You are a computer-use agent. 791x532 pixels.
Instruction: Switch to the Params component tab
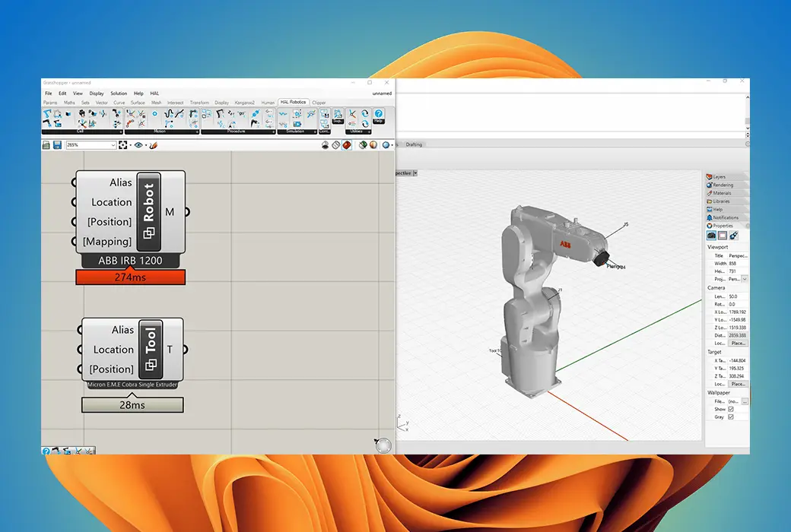50,103
